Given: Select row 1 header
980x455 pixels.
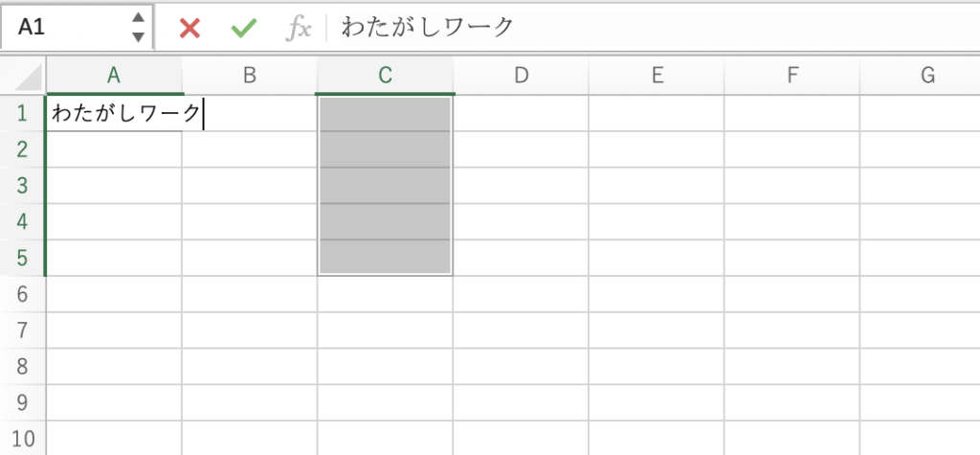Looking at the screenshot, I should coord(21,113).
